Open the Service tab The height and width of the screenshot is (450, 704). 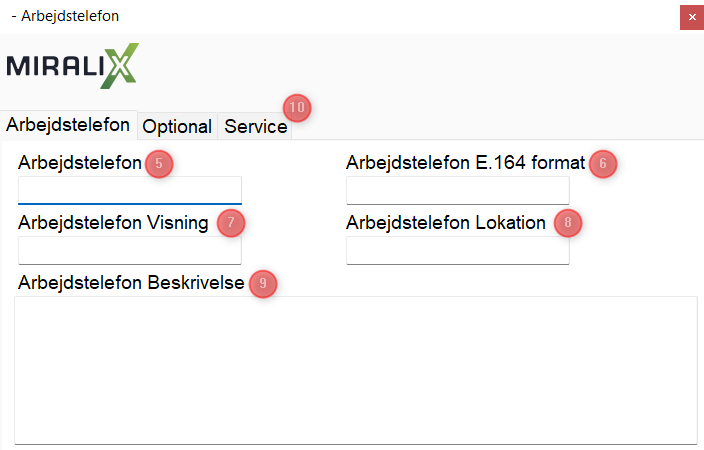point(255,127)
